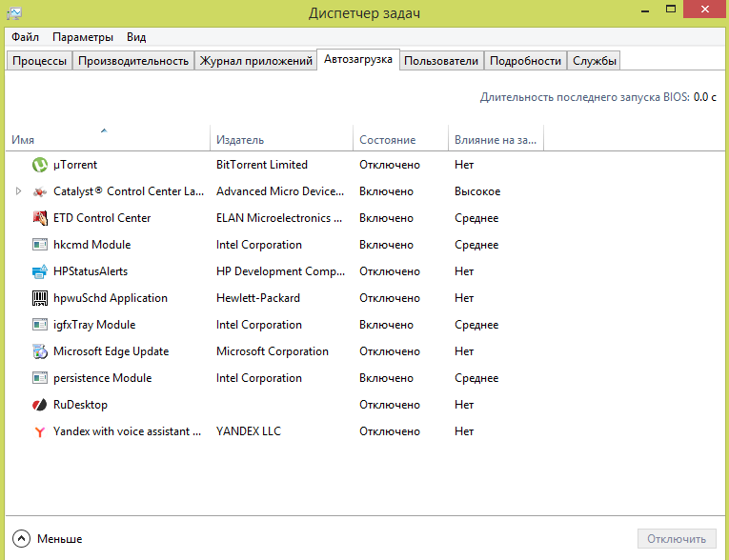729x560 pixels.
Task: Maximize the Диспетчер задач window
Action: coord(671,10)
